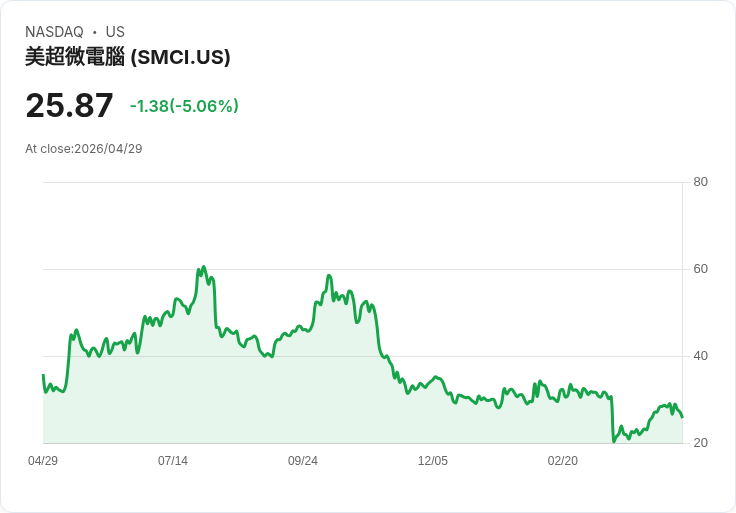The width and height of the screenshot is (736, 513).
Task: Select the 09/24 date on the time axis
Action: coord(303,461)
